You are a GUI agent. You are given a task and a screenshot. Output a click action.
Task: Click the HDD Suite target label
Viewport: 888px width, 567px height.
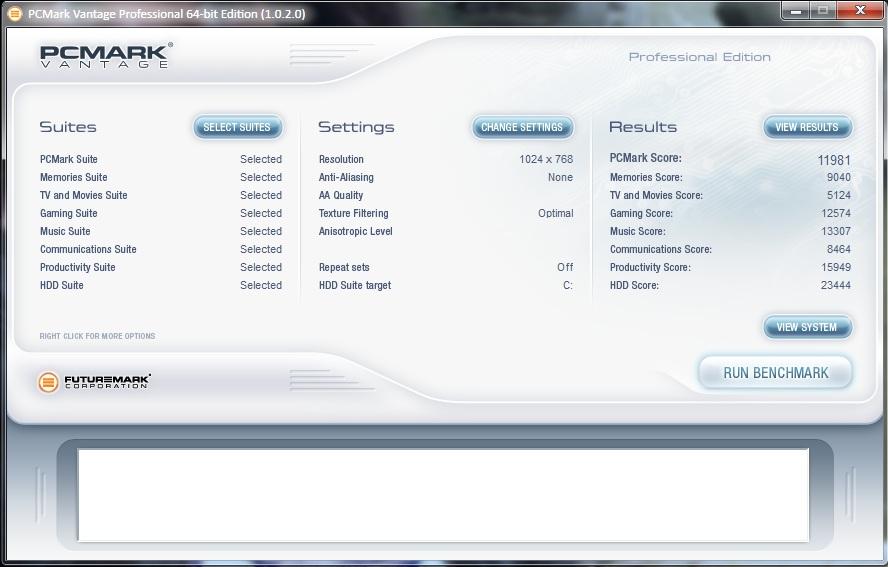(x=355, y=285)
